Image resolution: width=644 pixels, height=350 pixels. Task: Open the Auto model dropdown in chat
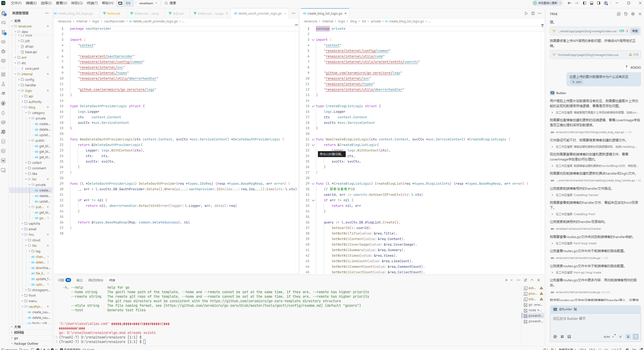click(609, 337)
